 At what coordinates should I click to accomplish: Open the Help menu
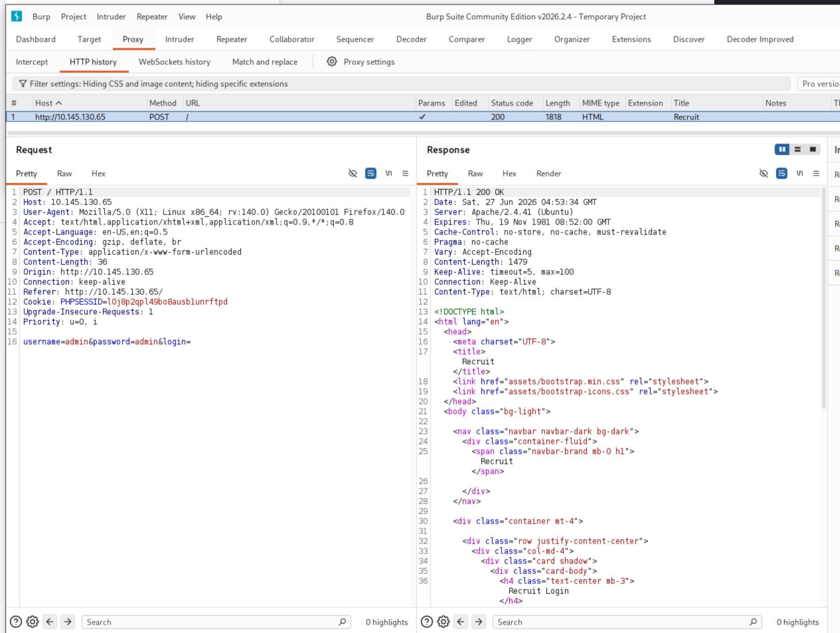(x=214, y=16)
